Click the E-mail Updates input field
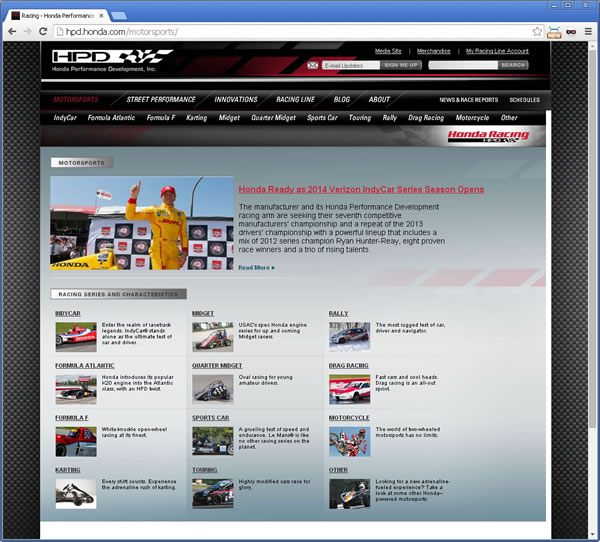The image size is (600, 542). pyautogui.click(x=350, y=65)
